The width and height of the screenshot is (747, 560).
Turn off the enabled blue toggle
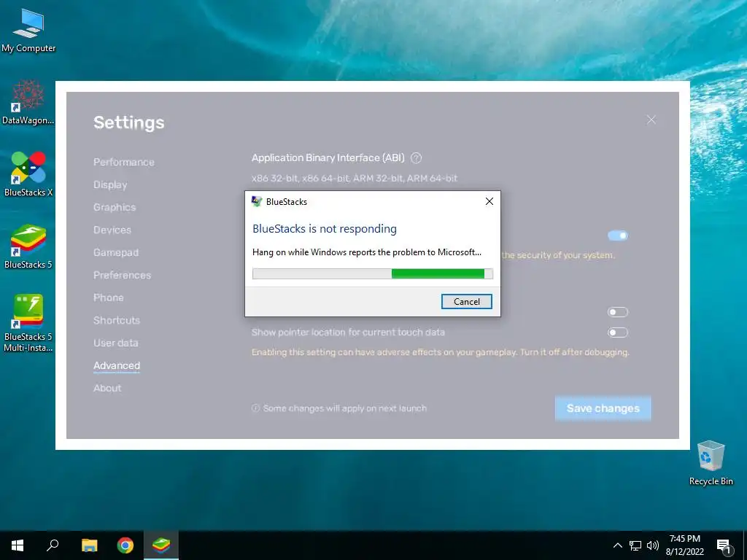tap(618, 236)
